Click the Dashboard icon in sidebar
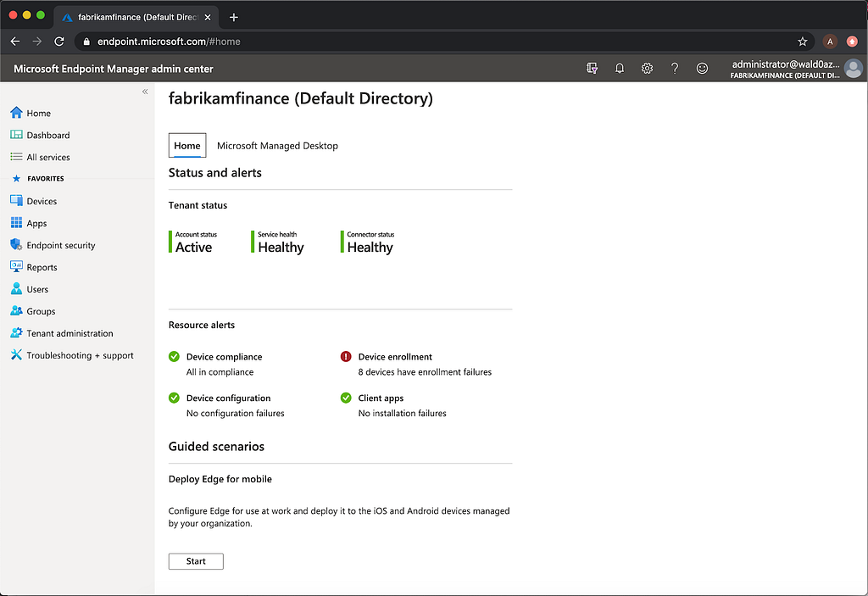The image size is (868, 596). click(x=16, y=135)
